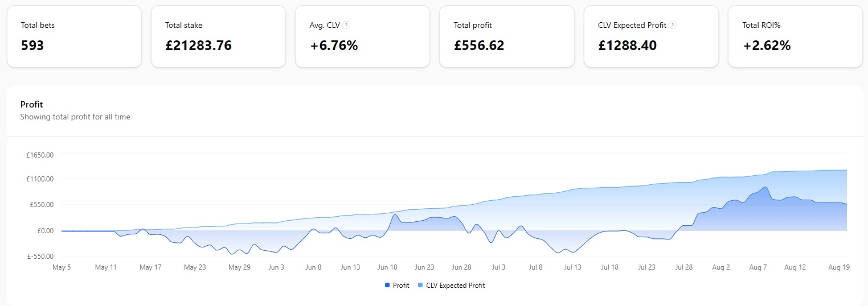The height and width of the screenshot is (306, 868).
Task: Click the Jun 13 x-axis date
Action: (x=350, y=267)
